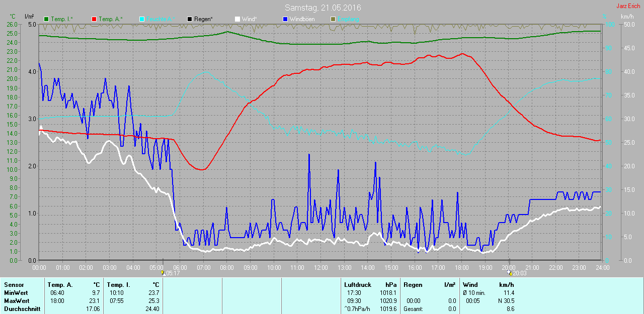The height and width of the screenshot is (314, 644).
Task: Click the sunset marker at 20:03
Action: pos(510,273)
